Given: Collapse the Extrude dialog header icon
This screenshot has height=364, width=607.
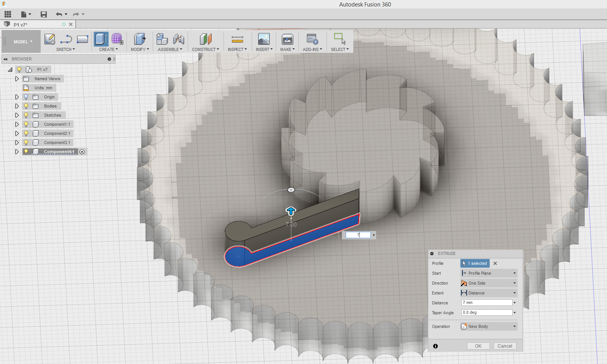Looking at the screenshot, I should click(432, 253).
